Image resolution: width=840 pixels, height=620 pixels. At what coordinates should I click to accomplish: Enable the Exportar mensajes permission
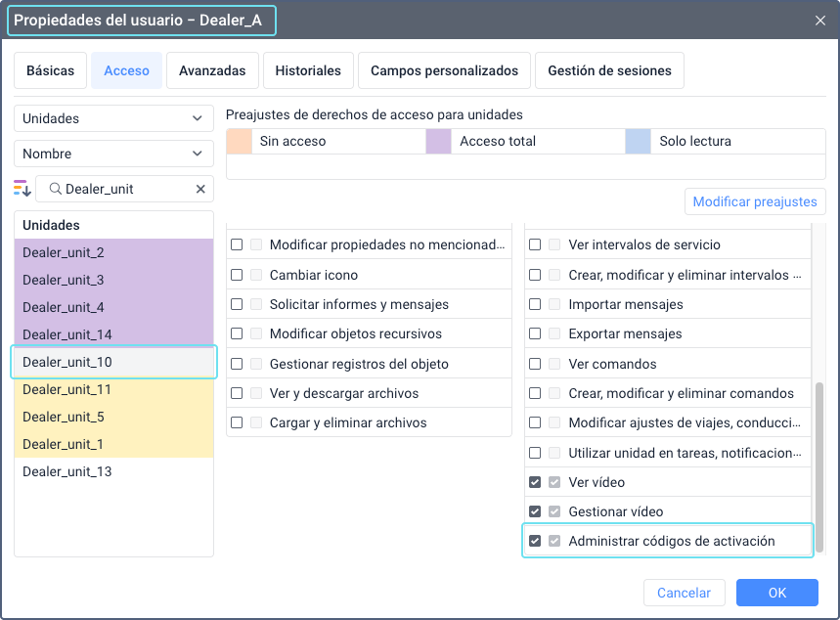[534, 333]
